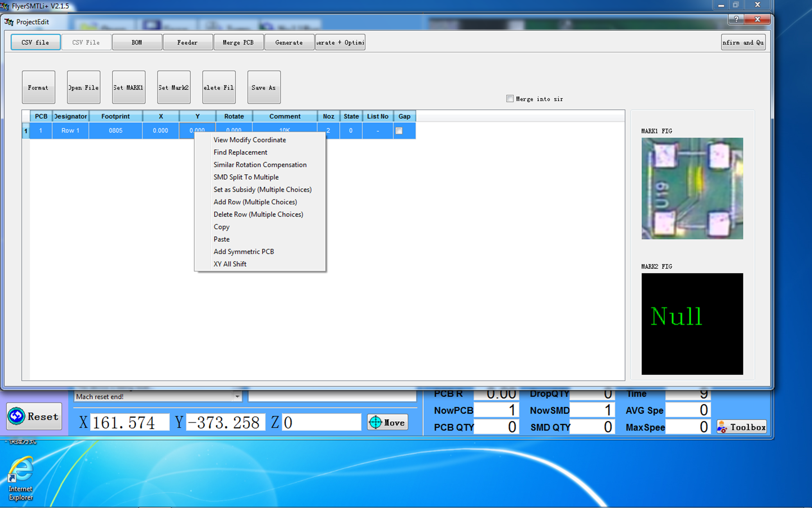The image size is (812, 508).
Task: Click the Comment column header
Action: coord(285,116)
